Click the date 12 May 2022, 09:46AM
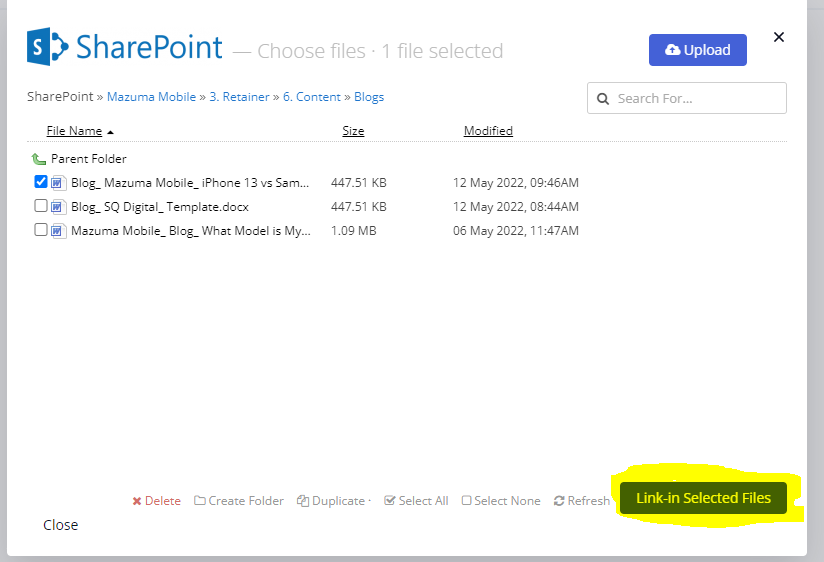The width and height of the screenshot is (824, 562). (516, 182)
